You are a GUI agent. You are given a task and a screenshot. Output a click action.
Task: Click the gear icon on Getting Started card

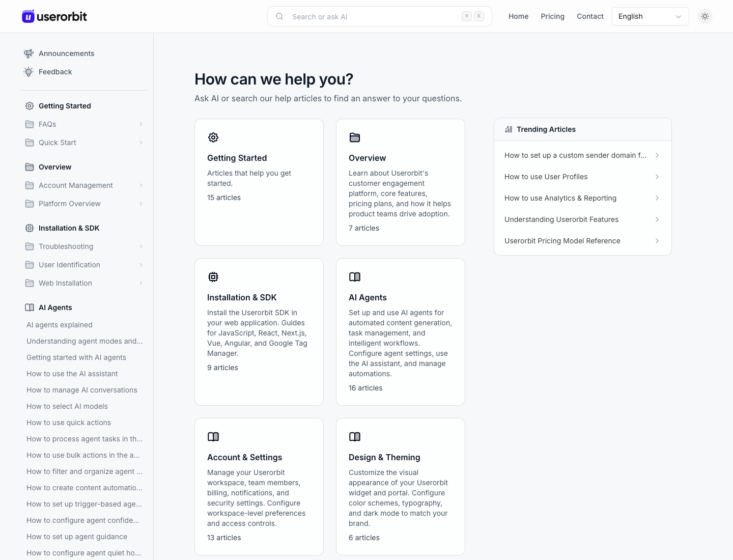coord(213,137)
